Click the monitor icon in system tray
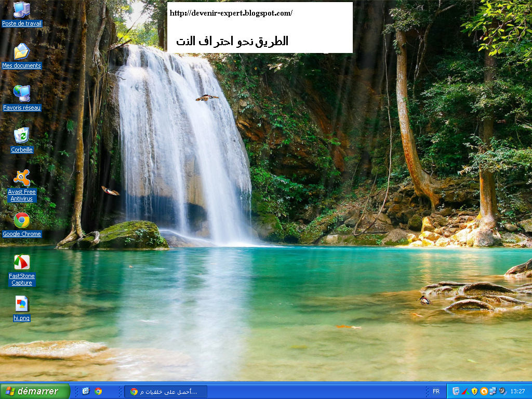 (x=456, y=391)
